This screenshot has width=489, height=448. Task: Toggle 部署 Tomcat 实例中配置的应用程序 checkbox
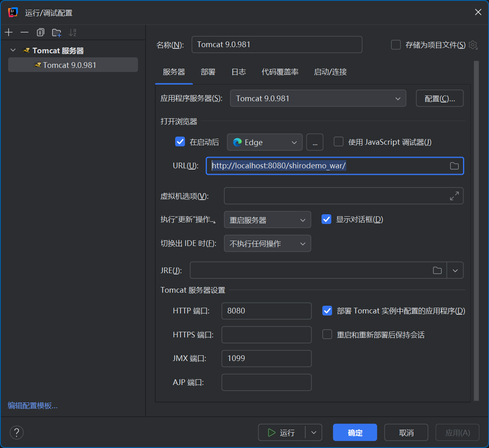(327, 311)
